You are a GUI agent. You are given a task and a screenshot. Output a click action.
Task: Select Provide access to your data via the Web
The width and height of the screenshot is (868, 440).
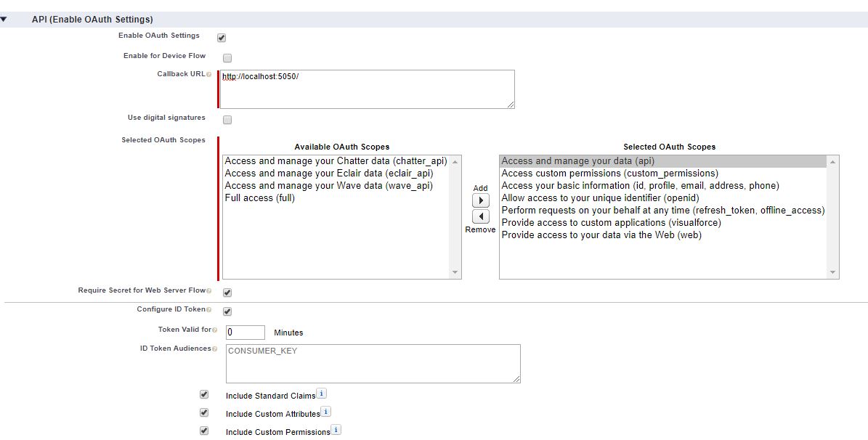662,235
